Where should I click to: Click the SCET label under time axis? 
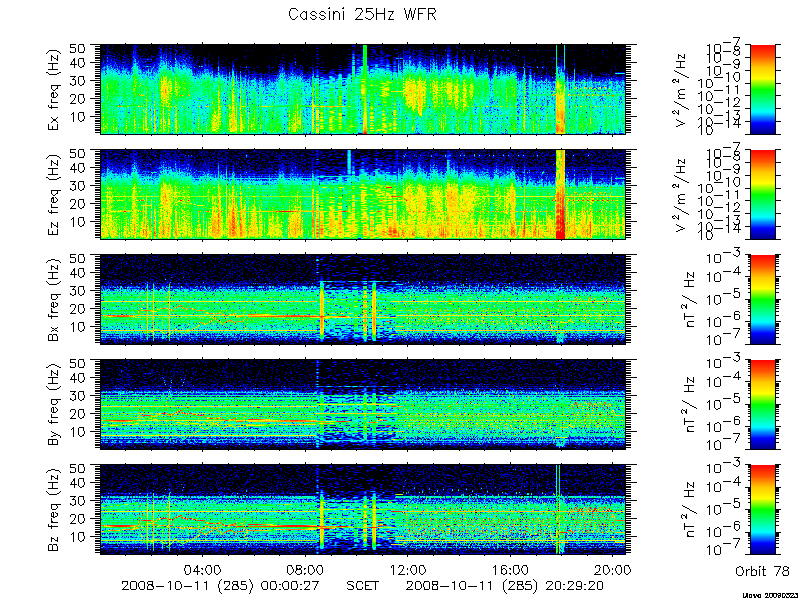coord(362,585)
